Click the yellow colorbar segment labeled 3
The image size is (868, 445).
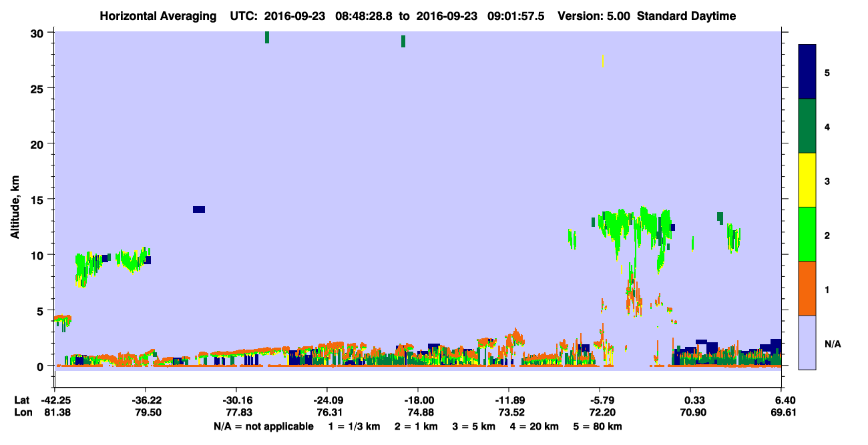[807, 180]
